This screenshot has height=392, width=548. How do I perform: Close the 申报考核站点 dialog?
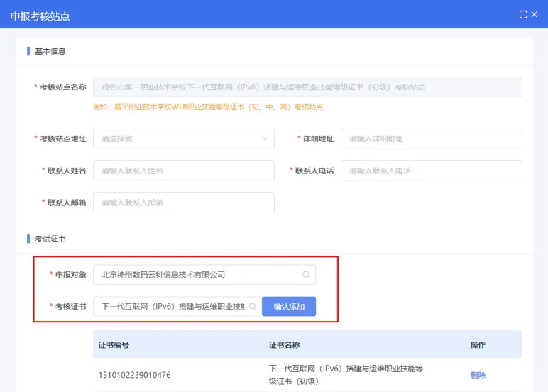535,14
